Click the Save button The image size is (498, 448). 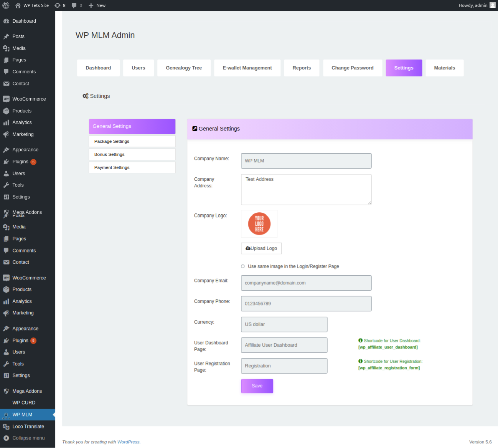257,386
